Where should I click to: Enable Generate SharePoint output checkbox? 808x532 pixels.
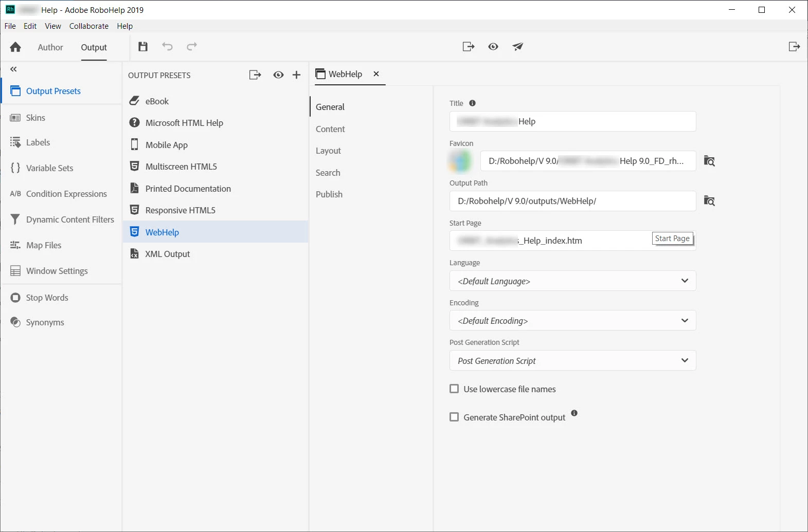point(454,417)
